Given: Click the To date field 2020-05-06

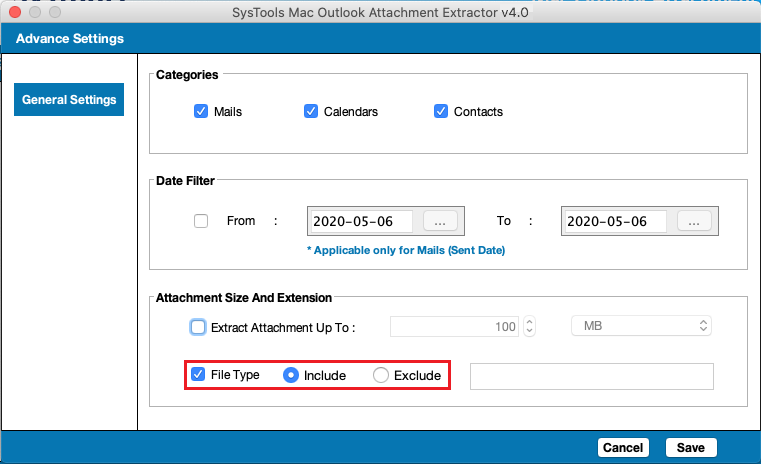Looking at the screenshot, I should [616, 221].
